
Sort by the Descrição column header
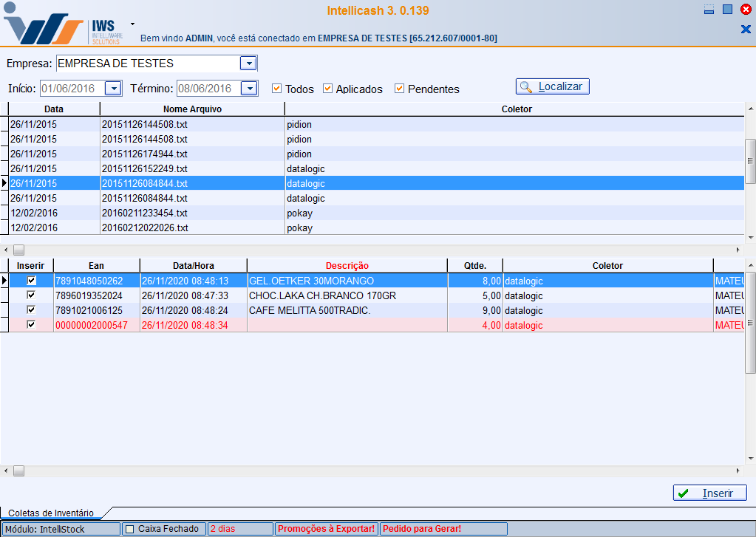click(347, 265)
